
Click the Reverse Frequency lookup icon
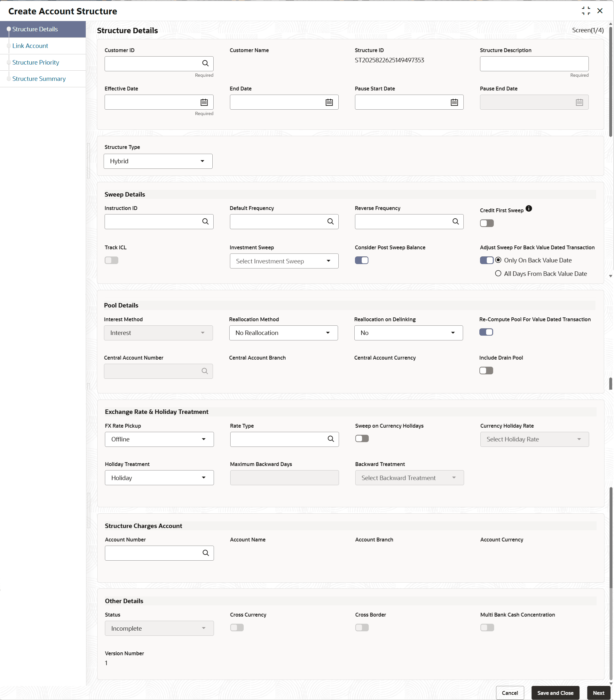[x=455, y=222]
